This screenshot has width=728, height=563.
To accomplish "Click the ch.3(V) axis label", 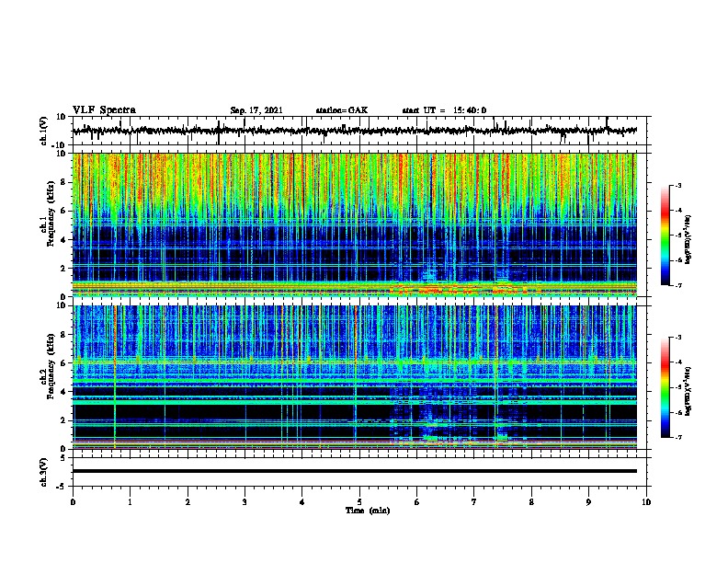I will [x=44, y=472].
